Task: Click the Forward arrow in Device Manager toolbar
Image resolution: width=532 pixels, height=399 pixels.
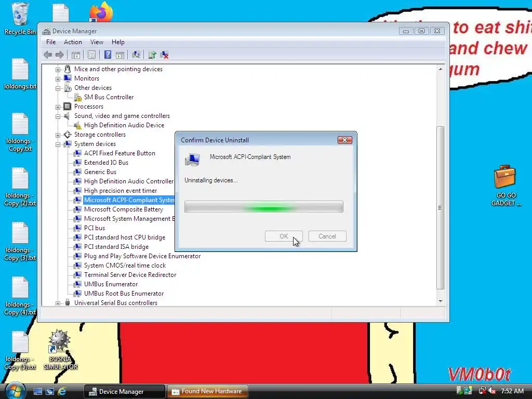Action: click(60, 55)
